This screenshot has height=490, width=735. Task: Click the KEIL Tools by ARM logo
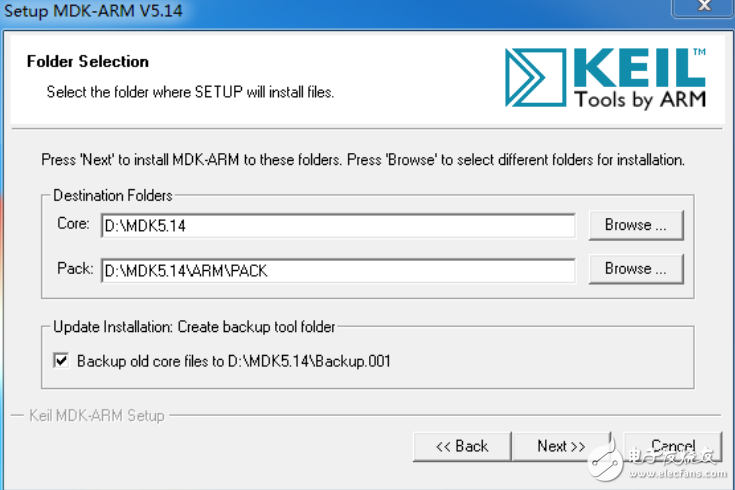[x=606, y=78]
